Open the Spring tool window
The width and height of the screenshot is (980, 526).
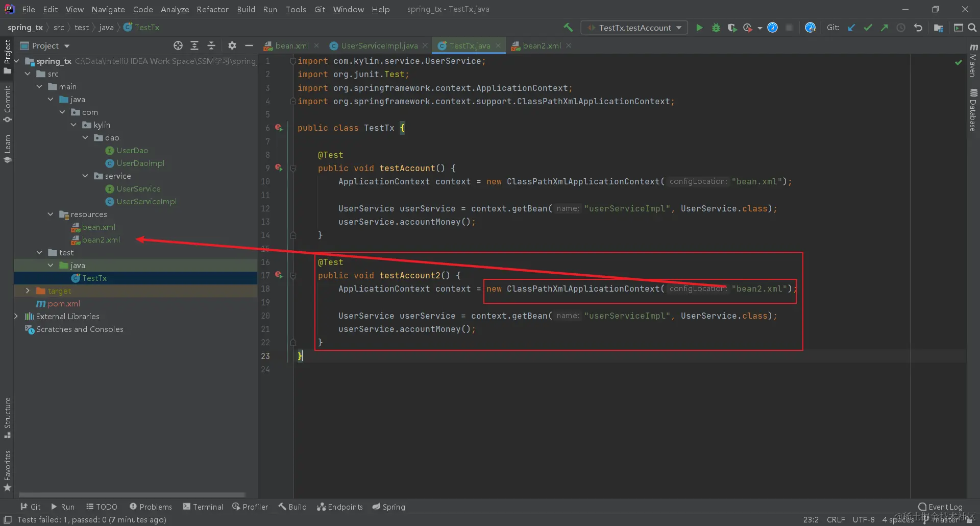pyautogui.click(x=389, y=507)
